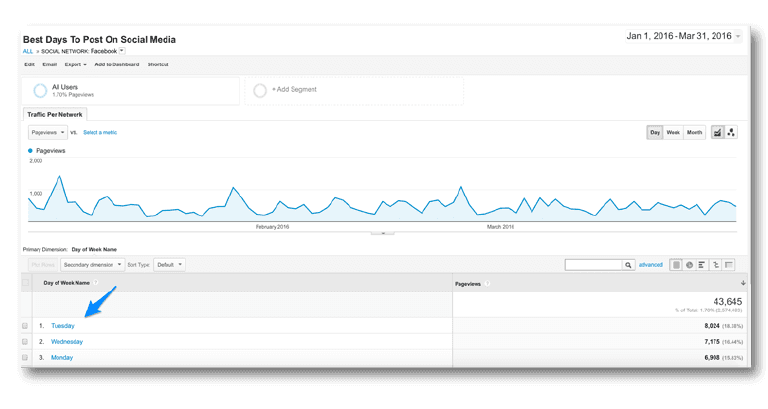Set the graph interval to Month
768x409 pixels.
pyautogui.click(x=694, y=132)
